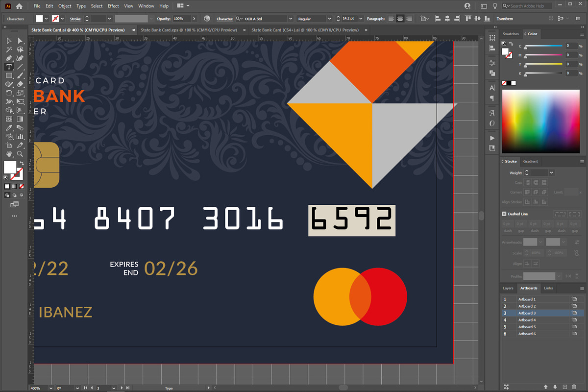Switch to the Layers panel tab
Image resolution: width=588 pixels, height=392 pixels.
(508, 288)
